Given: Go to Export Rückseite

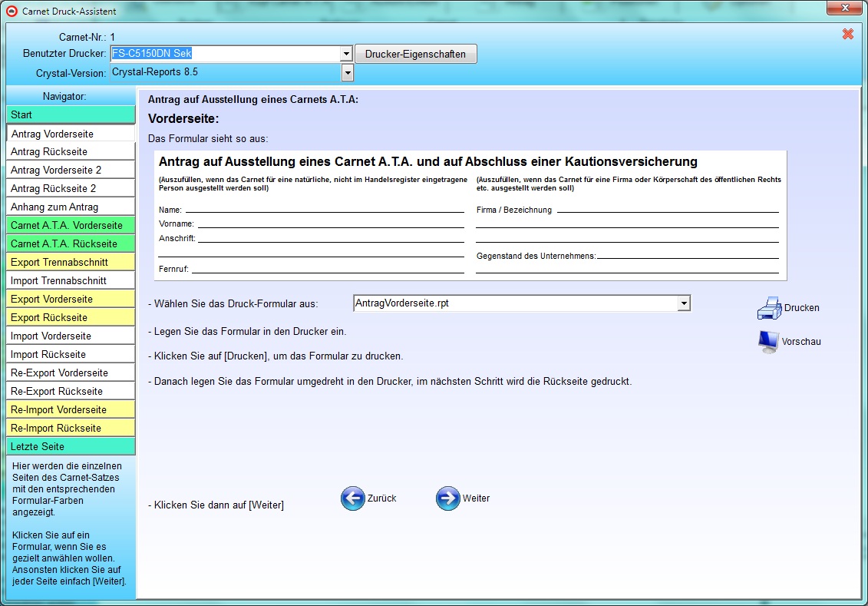Looking at the screenshot, I should point(71,317).
